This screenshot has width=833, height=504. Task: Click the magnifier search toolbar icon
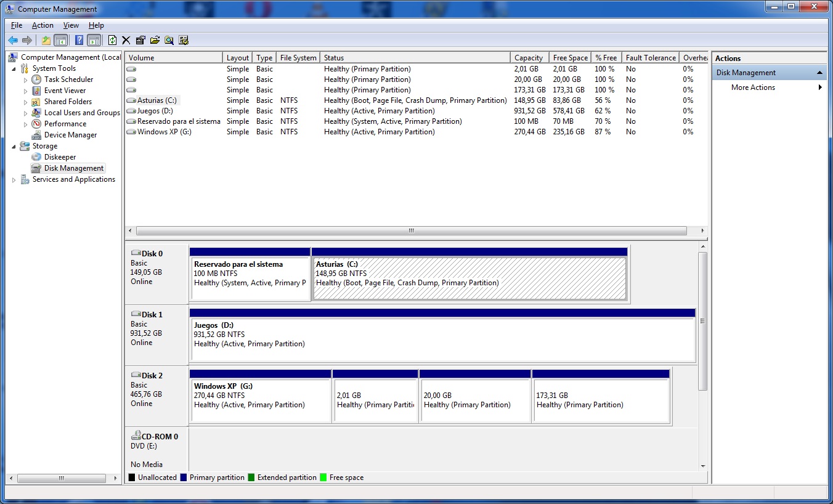[169, 40]
